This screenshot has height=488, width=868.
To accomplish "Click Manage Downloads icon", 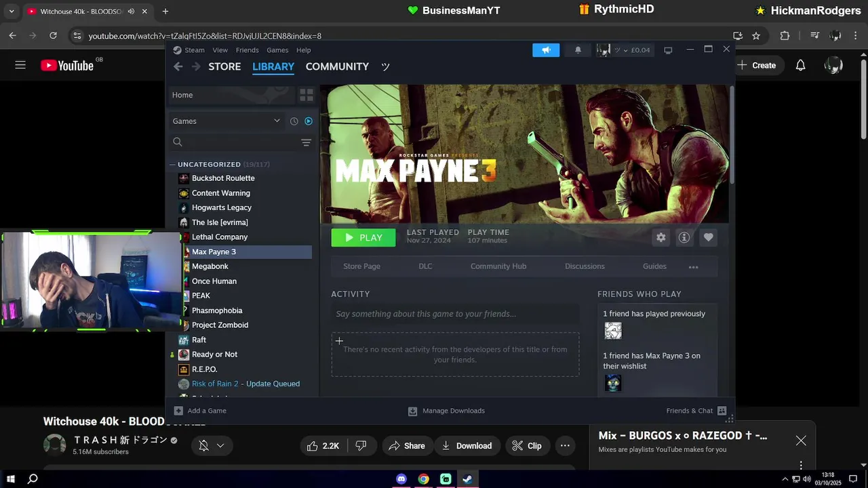I will [412, 411].
